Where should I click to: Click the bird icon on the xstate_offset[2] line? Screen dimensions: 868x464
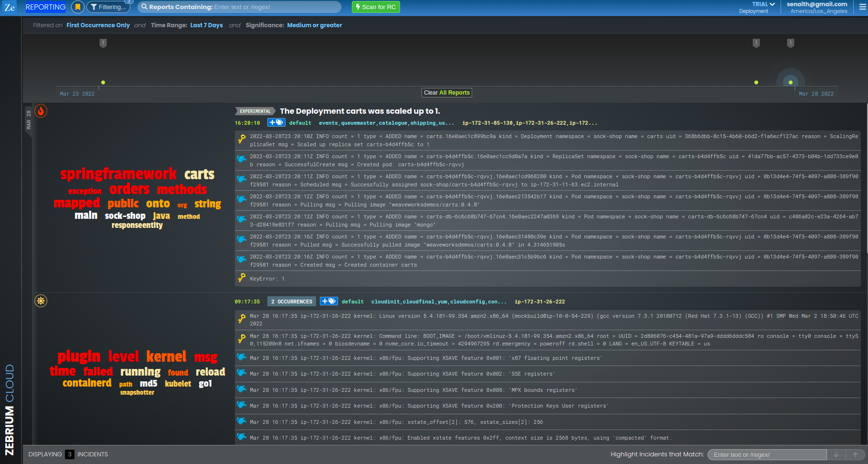[x=242, y=421]
